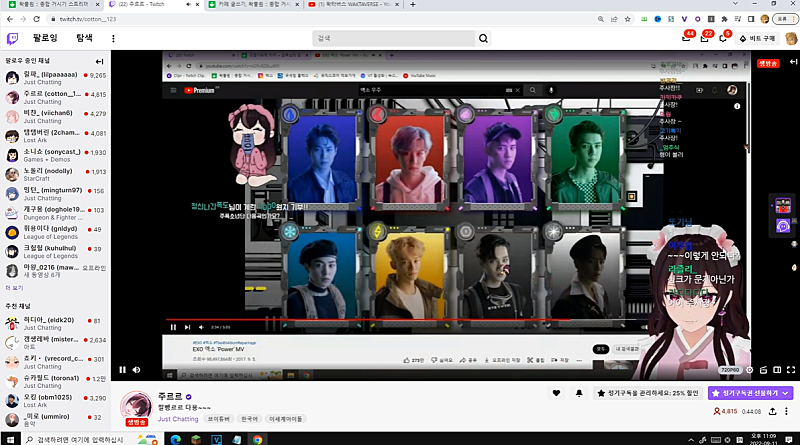This screenshot has height=445, width=800.
Task: Share the stream via share icon
Action: point(772,411)
